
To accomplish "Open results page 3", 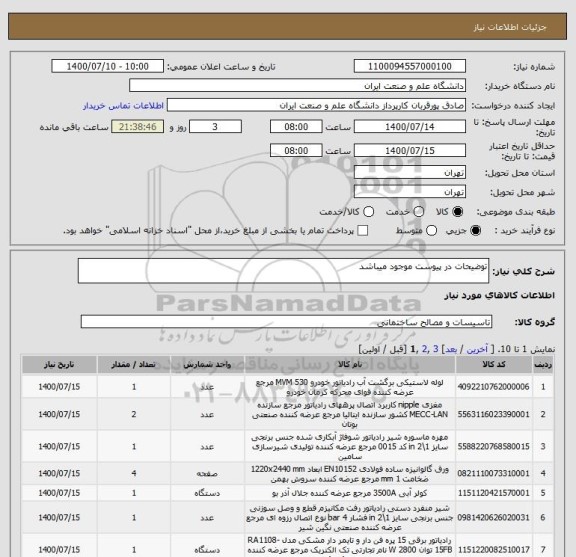I will 436,349.
